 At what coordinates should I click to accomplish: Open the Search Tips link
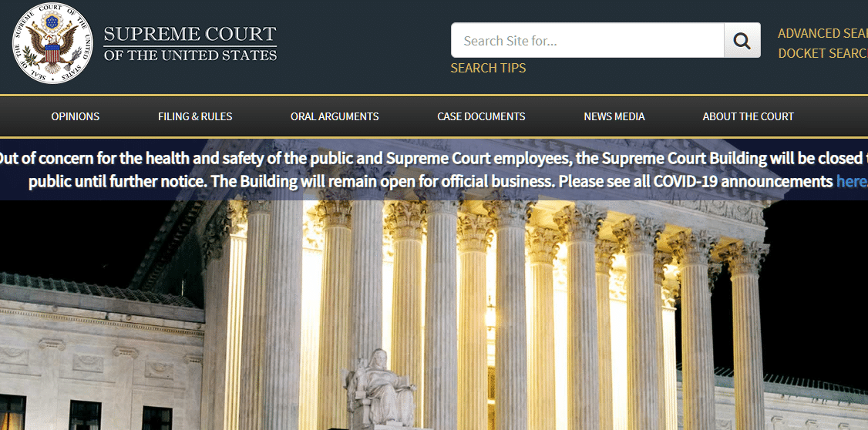(x=488, y=68)
